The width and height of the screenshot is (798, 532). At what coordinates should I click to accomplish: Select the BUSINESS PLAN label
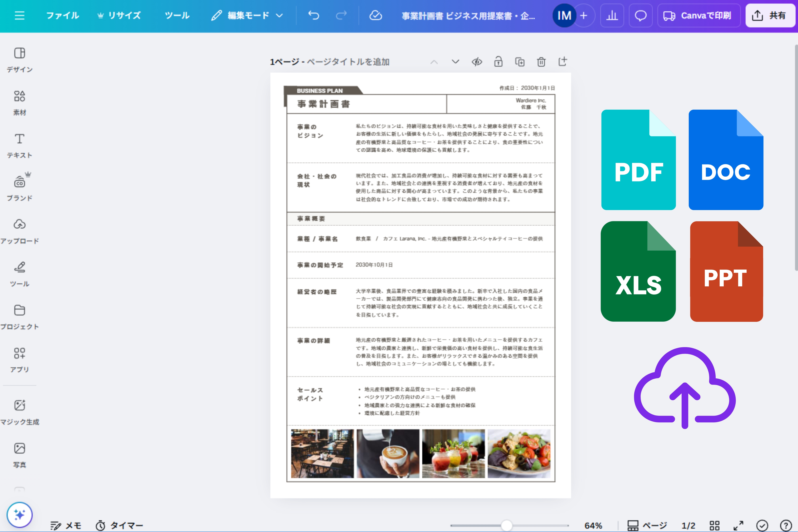(320, 91)
